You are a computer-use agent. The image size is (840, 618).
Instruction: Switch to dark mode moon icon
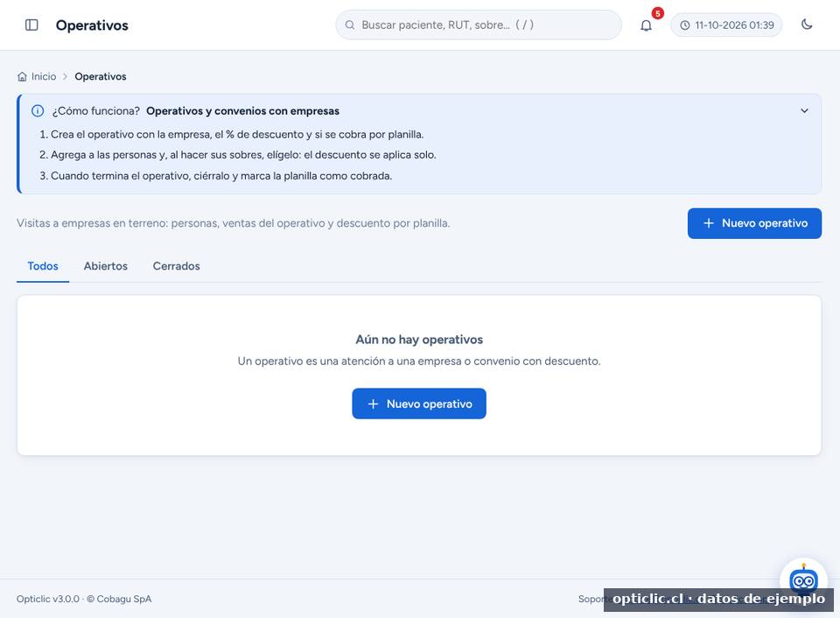click(807, 25)
